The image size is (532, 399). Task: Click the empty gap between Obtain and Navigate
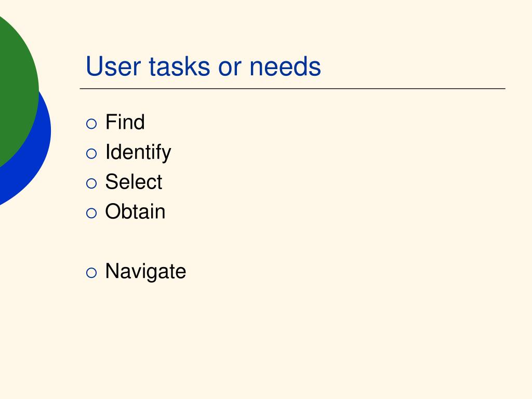[x=136, y=242]
